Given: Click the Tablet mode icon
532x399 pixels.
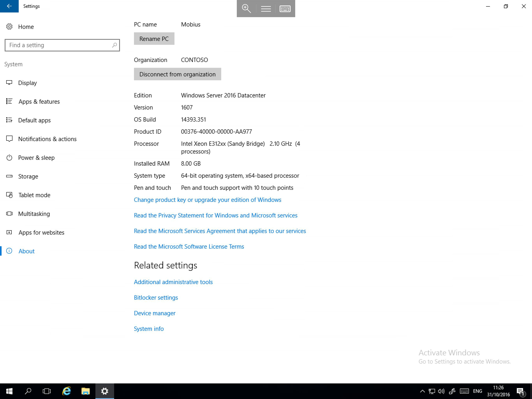Looking at the screenshot, I should pyautogui.click(x=9, y=195).
